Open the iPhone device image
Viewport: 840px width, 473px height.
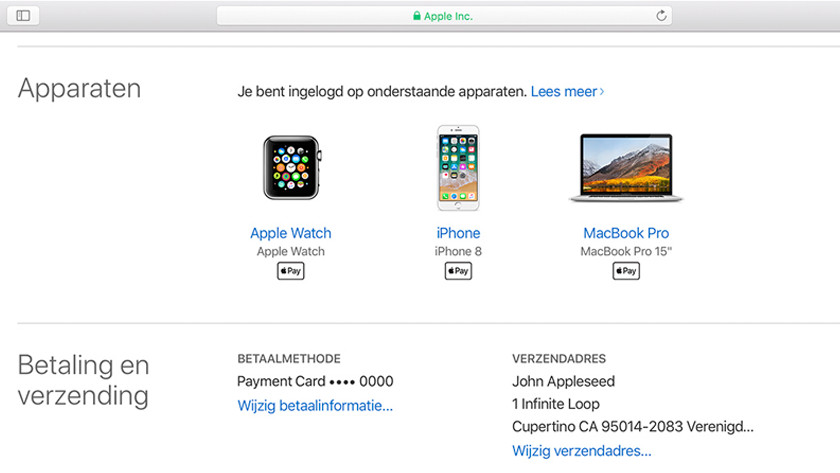pos(458,168)
